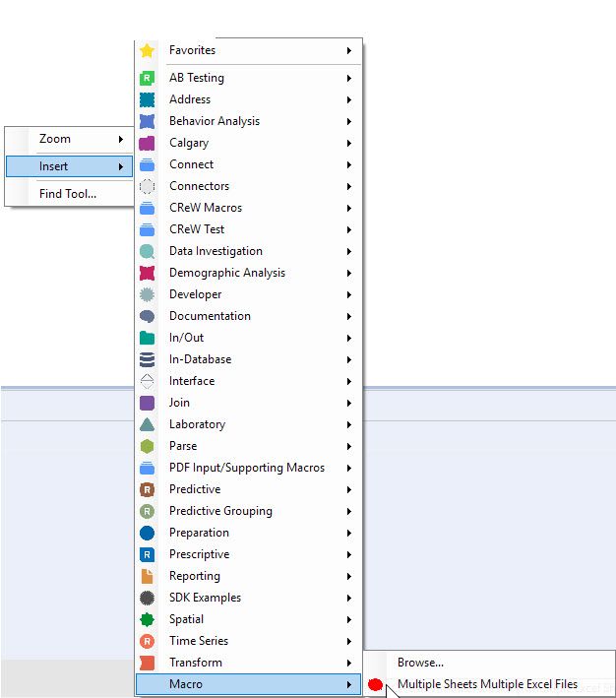The height and width of the screenshot is (698, 616).
Task: Choose Find Tool... menu item
Action: (x=69, y=194)
